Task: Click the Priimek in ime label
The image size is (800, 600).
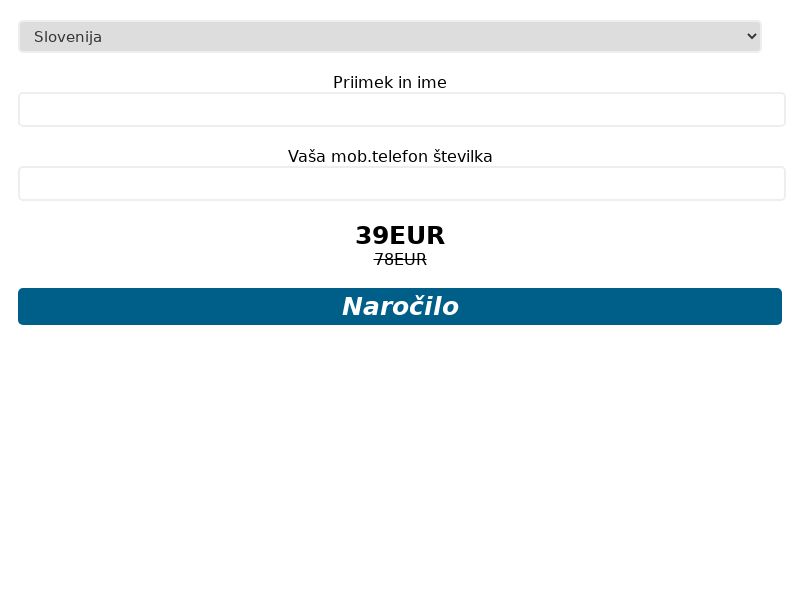Action: 390,83
